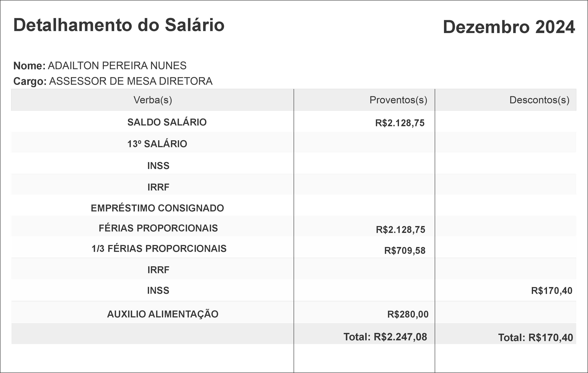588x373 pixels.
Task: Click the EMPRÉSTIMO CONSIGNADO row label
Action: [157, 208]
